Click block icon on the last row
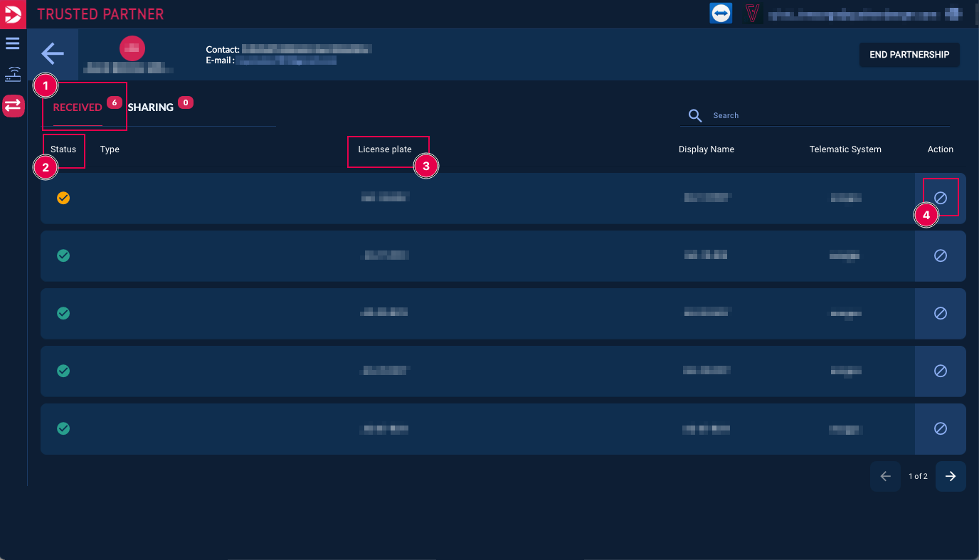This screenshot has height=560, width=979. point(940,428)
